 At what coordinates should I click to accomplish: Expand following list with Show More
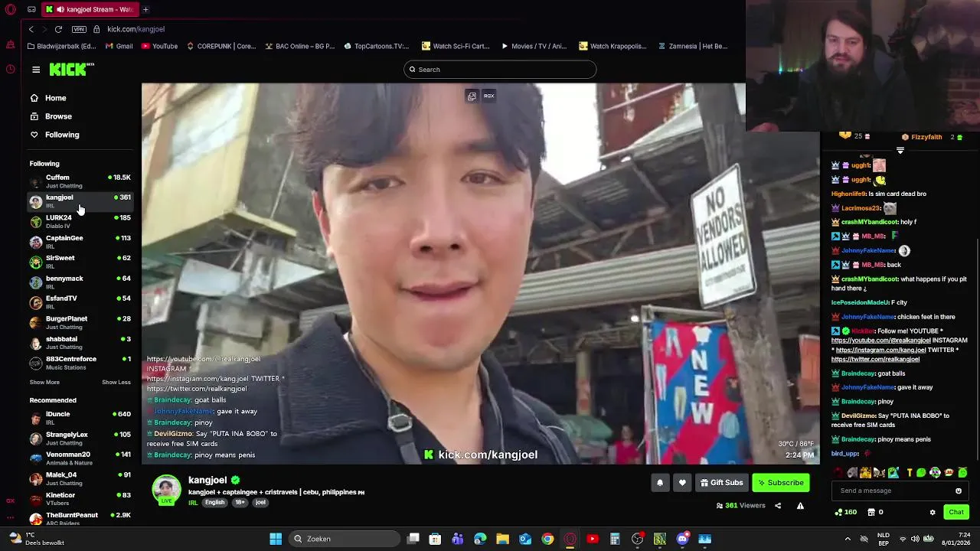[x=44, y=382]
